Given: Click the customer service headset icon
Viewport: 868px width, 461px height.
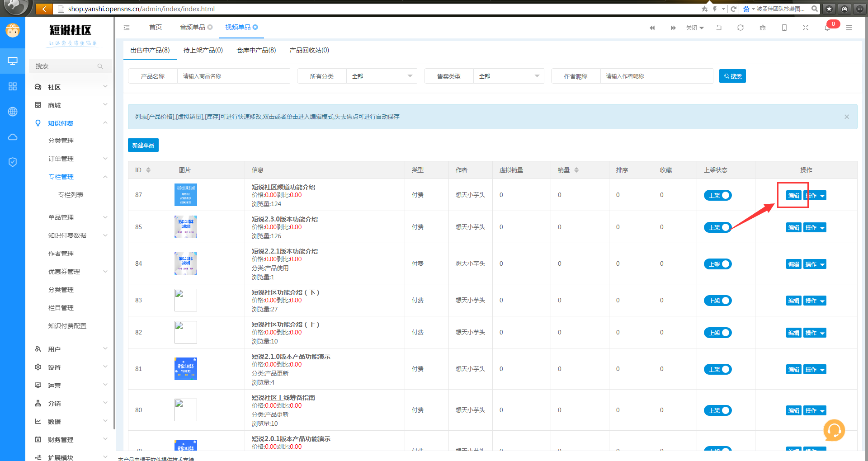Looking at the screenshot, I should click(834, 430).
